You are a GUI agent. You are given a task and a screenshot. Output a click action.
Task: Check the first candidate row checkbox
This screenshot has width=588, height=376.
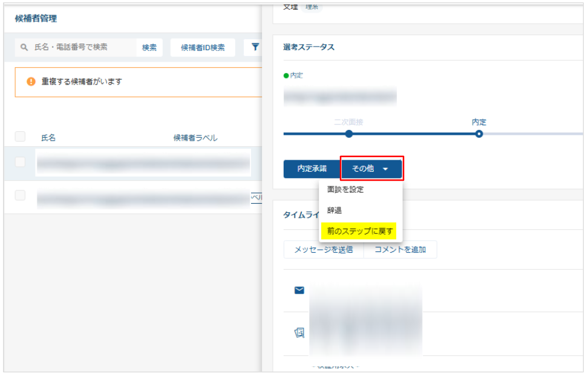click(x=21, y=162)
